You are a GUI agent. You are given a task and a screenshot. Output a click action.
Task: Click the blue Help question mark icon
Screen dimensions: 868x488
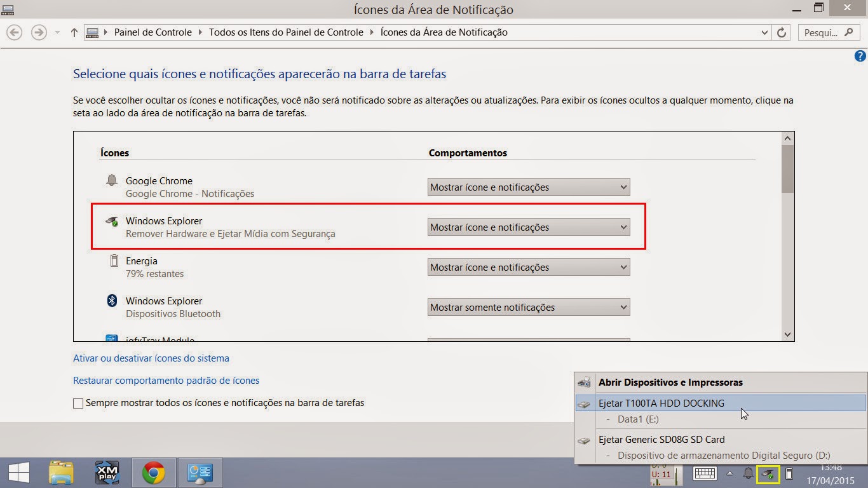pyautogui.click(x=860, y=57)
